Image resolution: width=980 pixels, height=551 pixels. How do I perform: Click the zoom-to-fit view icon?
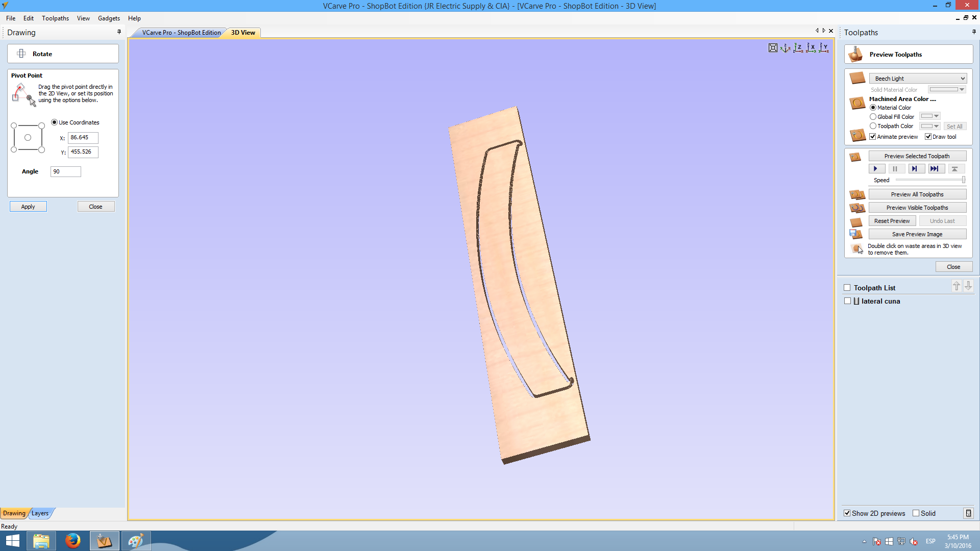click(x=773, y=48)
